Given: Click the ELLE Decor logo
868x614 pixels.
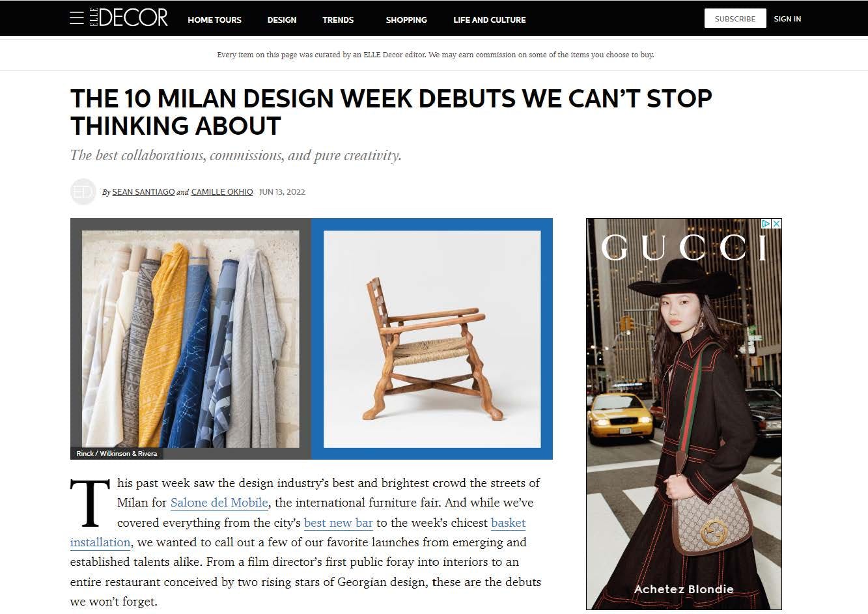Looking at the screenshot, I should pos(128,18).
